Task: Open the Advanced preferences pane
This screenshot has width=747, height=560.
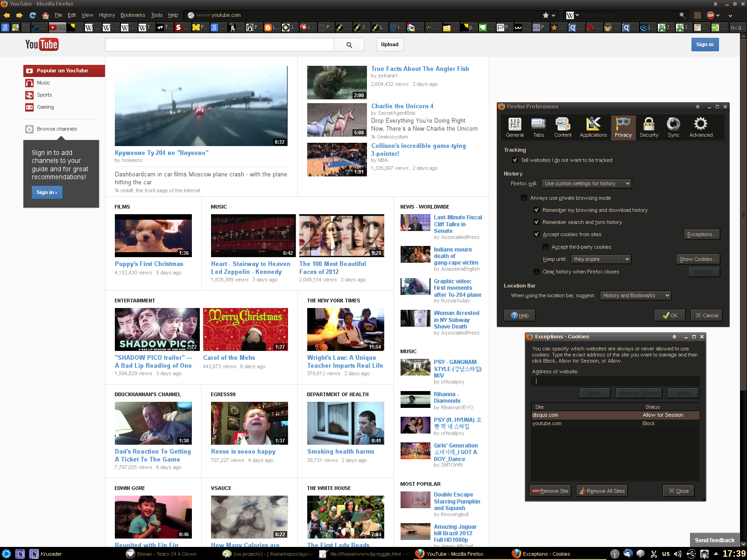Action: pyautogui.click(x=701, y=127)
